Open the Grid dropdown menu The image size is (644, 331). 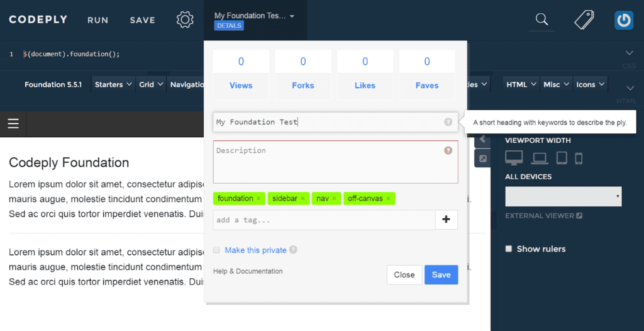[x=151, y=84]
